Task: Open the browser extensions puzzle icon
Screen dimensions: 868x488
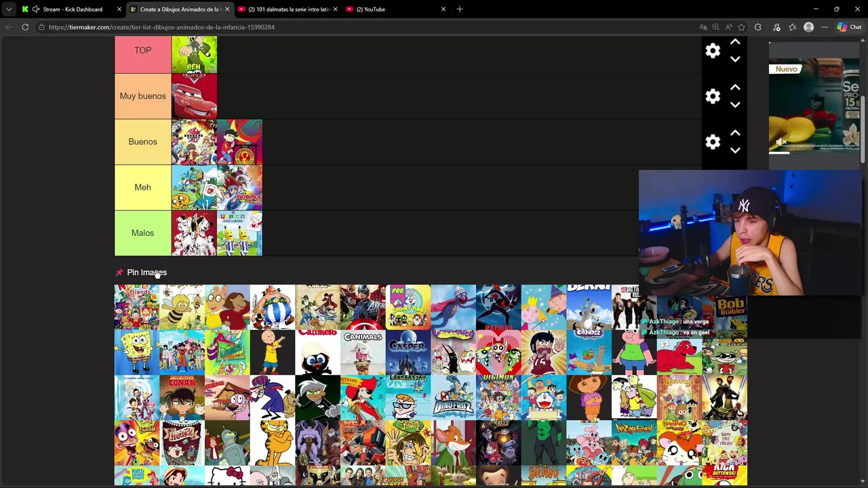Action: [x=758, y=27]
